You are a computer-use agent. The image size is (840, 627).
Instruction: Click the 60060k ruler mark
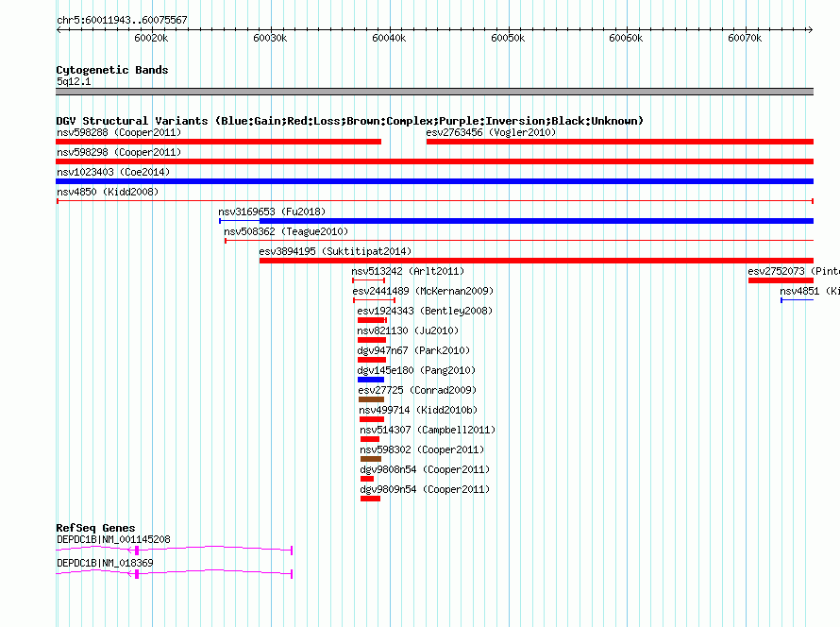pyautogui.click(x=627, y=38)
